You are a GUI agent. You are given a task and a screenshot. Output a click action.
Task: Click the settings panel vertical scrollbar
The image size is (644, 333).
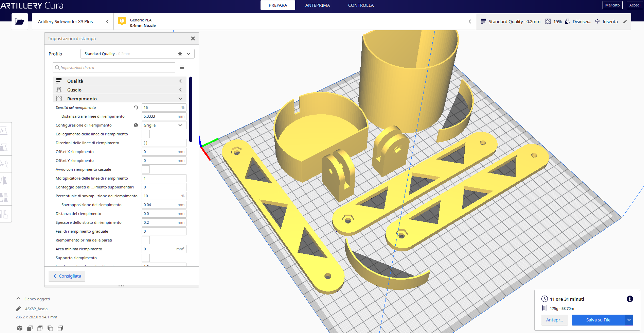tap(191, 109)
